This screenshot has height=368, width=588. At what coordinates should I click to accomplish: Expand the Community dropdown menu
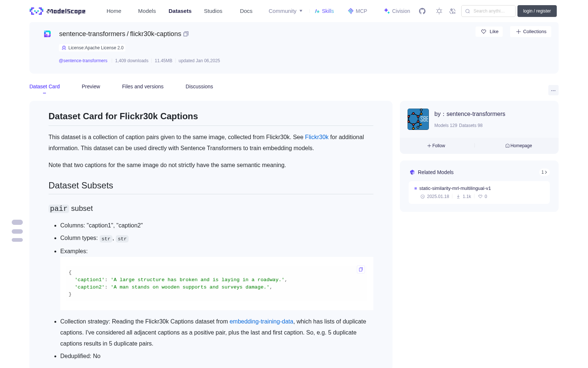(286, 11)
